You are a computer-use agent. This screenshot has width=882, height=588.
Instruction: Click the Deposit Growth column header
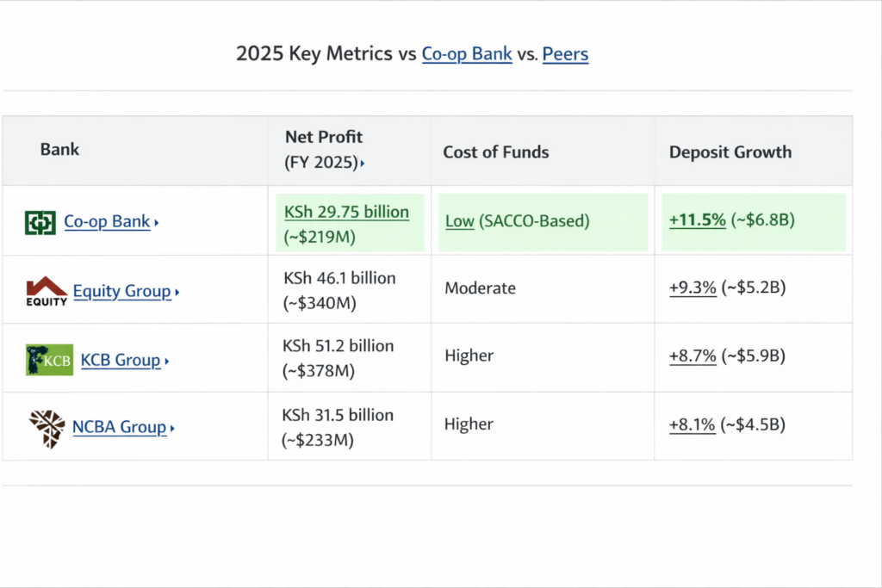[730, 152]
